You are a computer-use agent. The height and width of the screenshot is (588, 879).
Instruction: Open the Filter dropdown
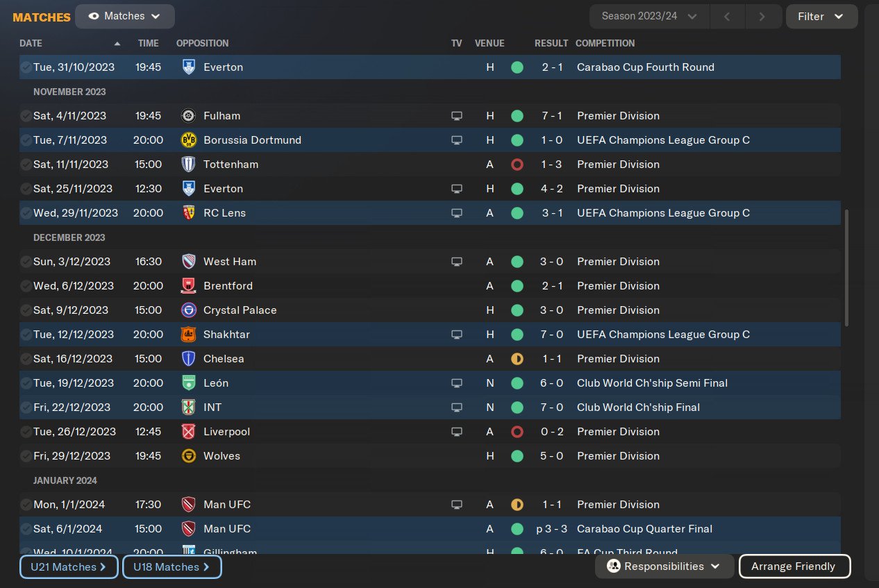coord(821,16)
